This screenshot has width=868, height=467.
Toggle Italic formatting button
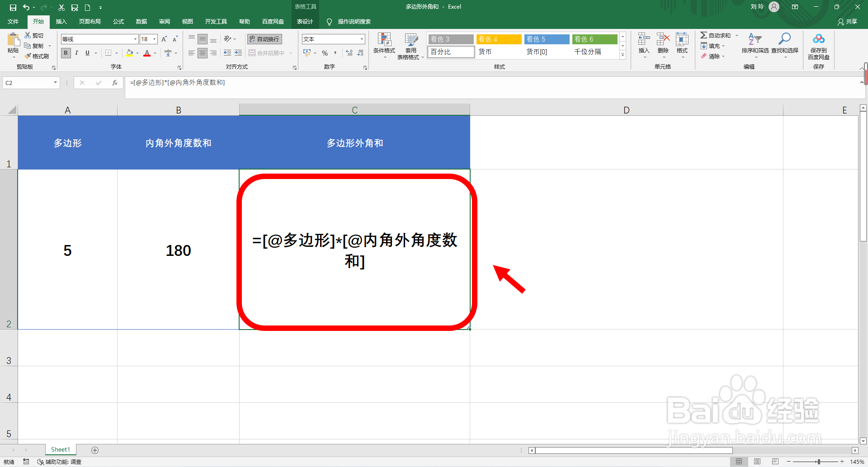76,53
